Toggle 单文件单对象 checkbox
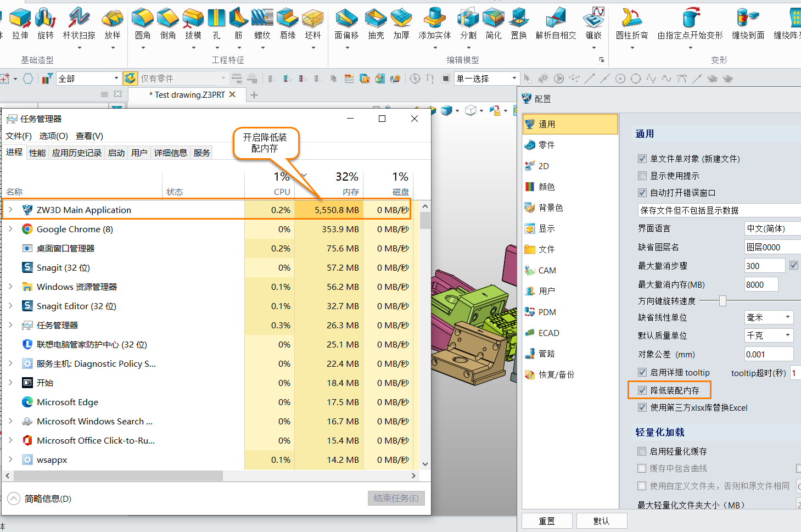This screenshot has width=801, height=532. (x=642, y=159)
